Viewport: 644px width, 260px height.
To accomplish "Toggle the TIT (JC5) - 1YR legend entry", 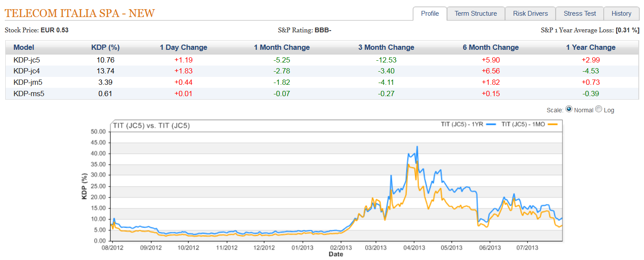I will pyautogui.click(x=469, y=124).
